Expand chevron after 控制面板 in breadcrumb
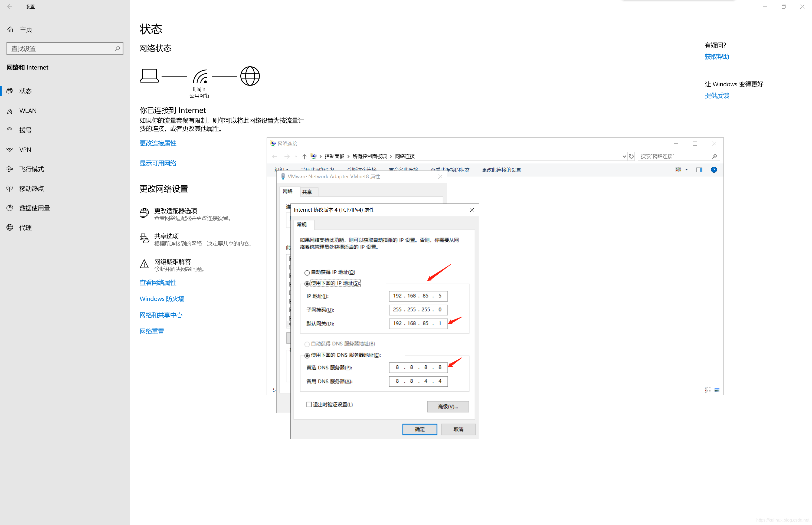Image resolution: width=812 pixels, height=525 pixels. pyautogui.click(x=348, y=156)
